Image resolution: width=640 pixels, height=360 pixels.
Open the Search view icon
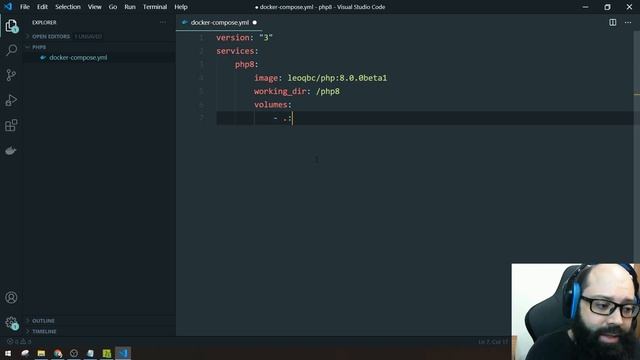click(x=11, y=50)
